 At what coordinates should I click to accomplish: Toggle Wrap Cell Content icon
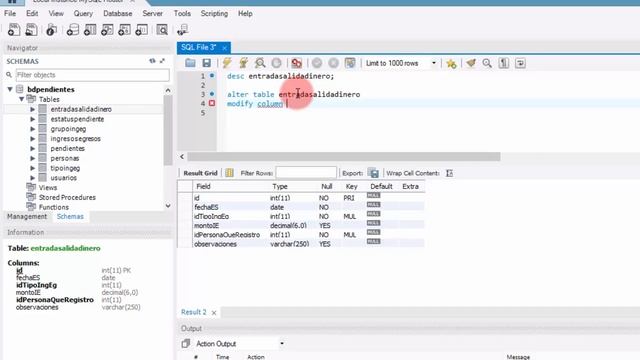[449, 173]
